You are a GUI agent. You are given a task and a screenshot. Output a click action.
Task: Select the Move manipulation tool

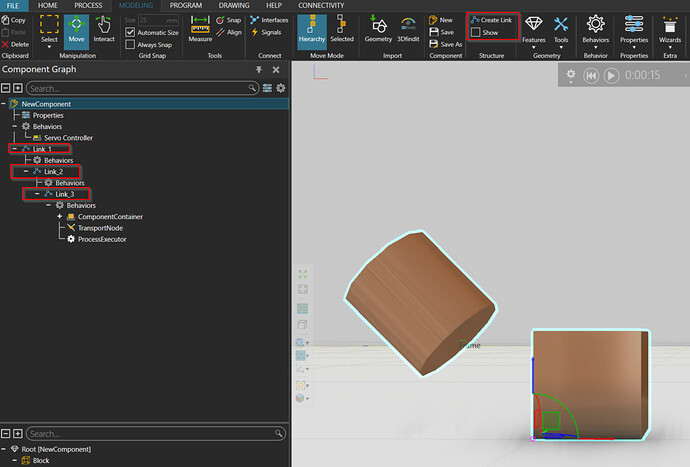pos(76,30)
